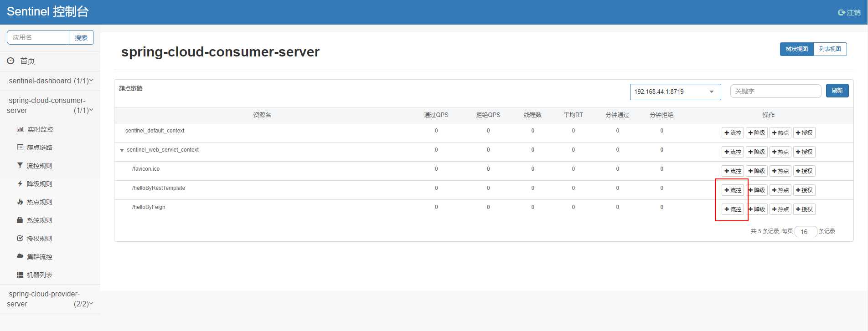
Task: Open machine IP 192.168.44.1:8719 dropdown
Action: [675, 92]
